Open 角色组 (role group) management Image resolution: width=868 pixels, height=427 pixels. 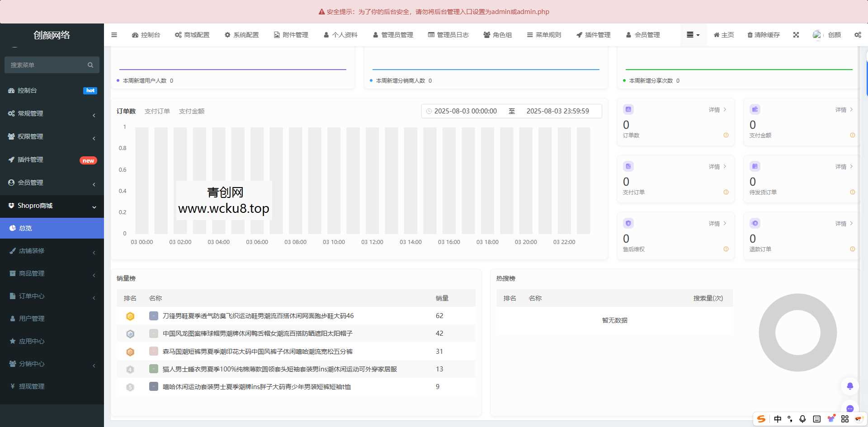(x=497, y=35)
